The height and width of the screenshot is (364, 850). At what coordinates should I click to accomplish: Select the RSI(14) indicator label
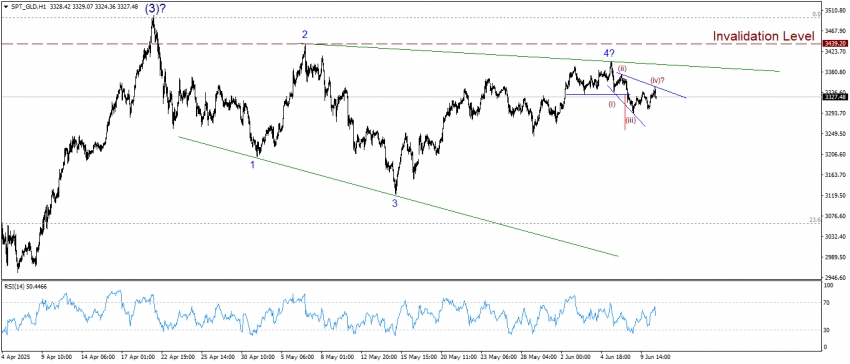tap(25, 286)
